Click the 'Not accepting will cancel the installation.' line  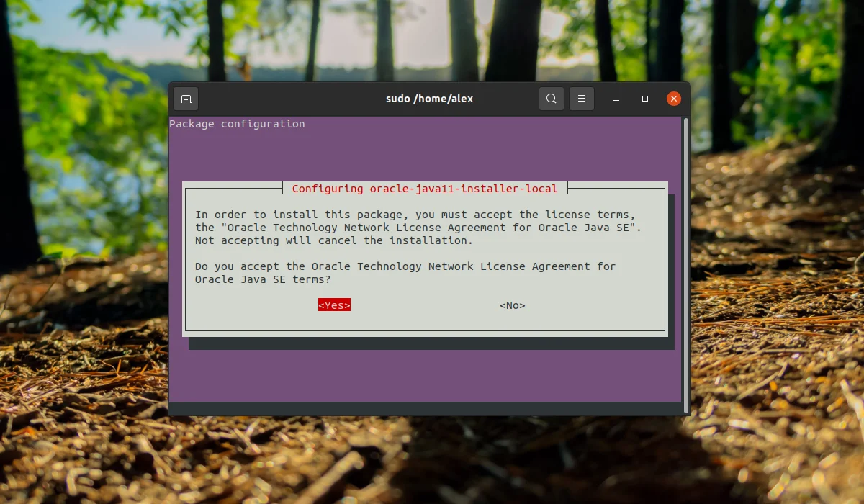(x=334, y=240)
